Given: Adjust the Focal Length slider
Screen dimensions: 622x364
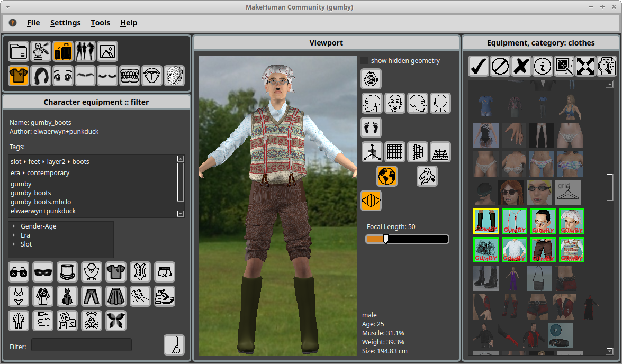Looking at the screenshot, I should pos(386,239).
